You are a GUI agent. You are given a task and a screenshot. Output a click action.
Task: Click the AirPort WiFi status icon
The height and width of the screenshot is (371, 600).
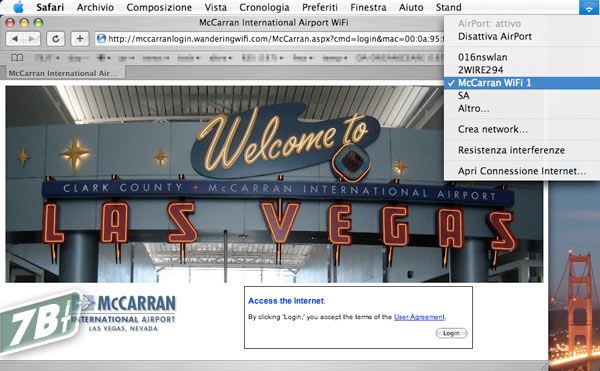(x=589, y=7)
